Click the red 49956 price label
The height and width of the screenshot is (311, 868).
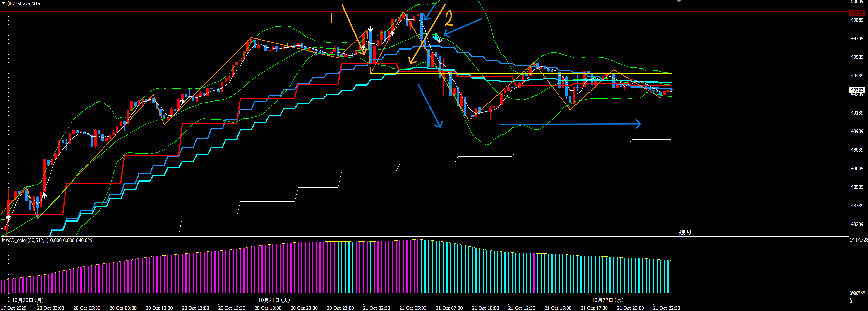[x=857, y=13]
